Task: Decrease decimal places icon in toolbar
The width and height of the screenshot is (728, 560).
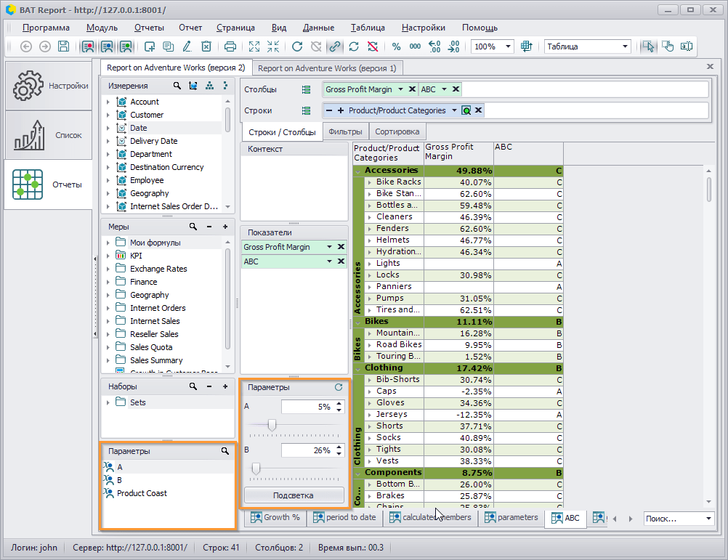Action: point(453,46)
